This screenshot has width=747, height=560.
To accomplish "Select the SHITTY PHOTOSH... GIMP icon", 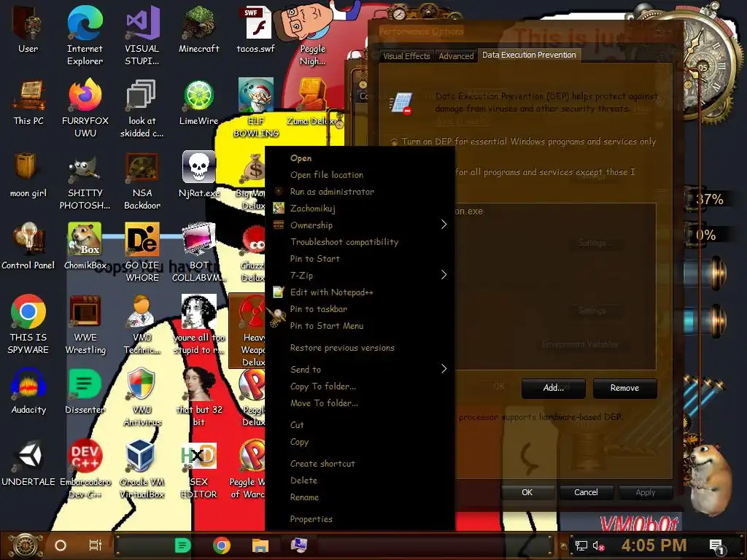I will (85, 181).
